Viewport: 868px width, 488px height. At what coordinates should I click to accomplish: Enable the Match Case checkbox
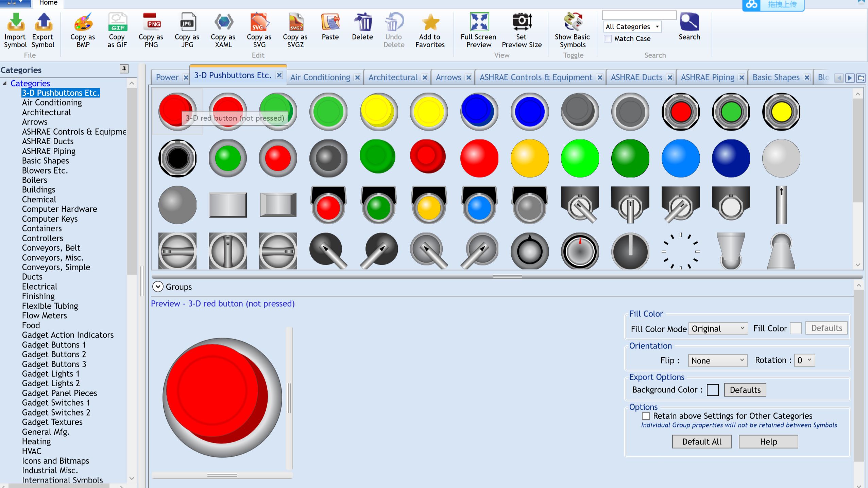(x=607, y=39)
